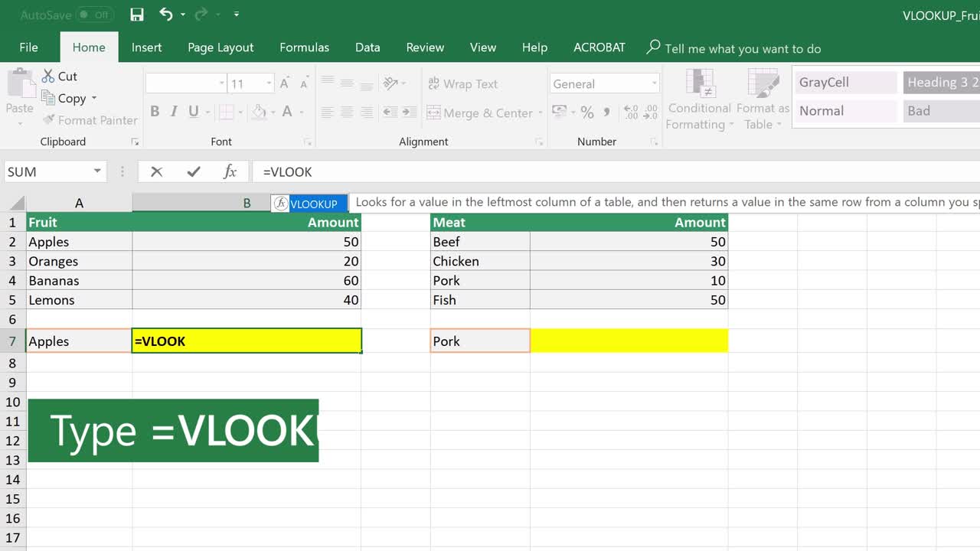Screen dimensions: 980x551
Task: Switch to the Insert tab
Action: tap(146, 47)
